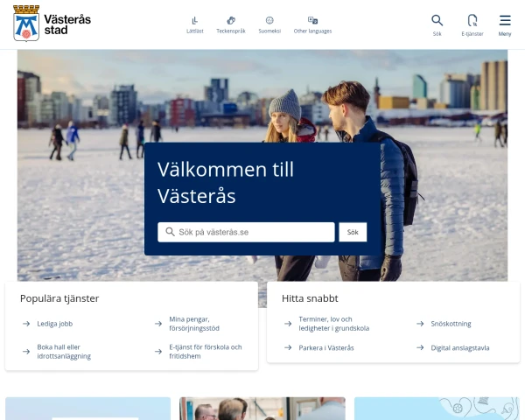Screen dimensions: 525x420
Task: Expand the Meny hamburger menu
Action: point(505,20)
